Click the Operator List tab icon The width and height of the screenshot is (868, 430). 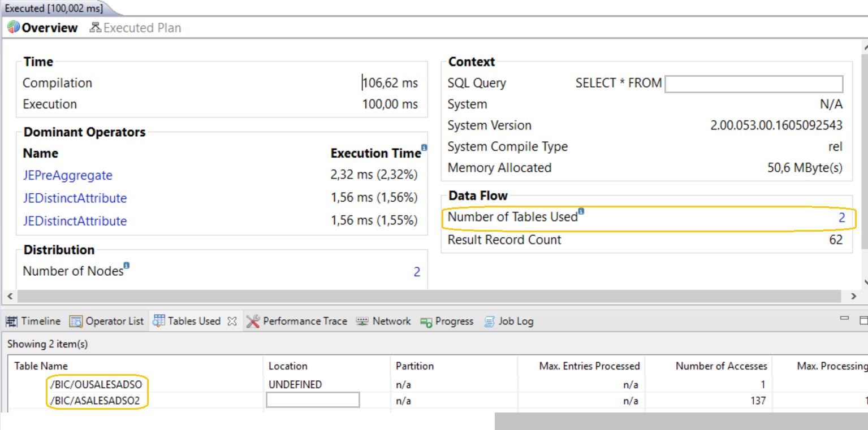(x=76, y=321)
